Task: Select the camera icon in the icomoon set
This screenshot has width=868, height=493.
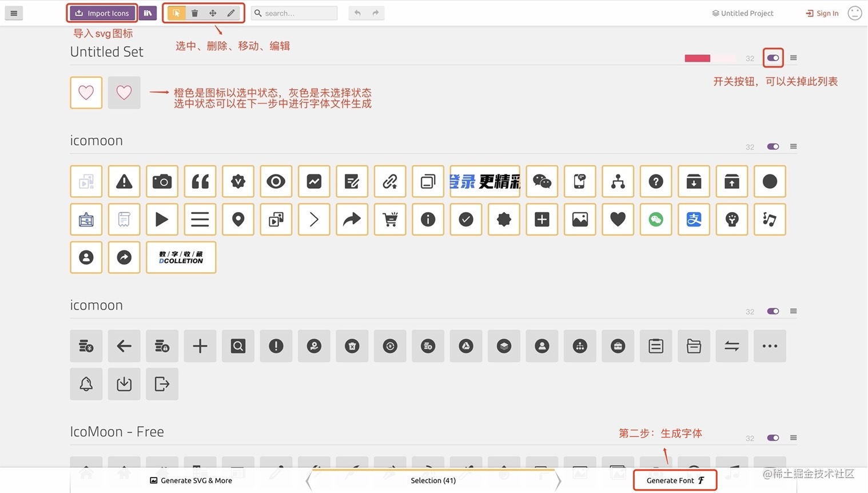Action: pyautogui.click(x=162, y=181)
